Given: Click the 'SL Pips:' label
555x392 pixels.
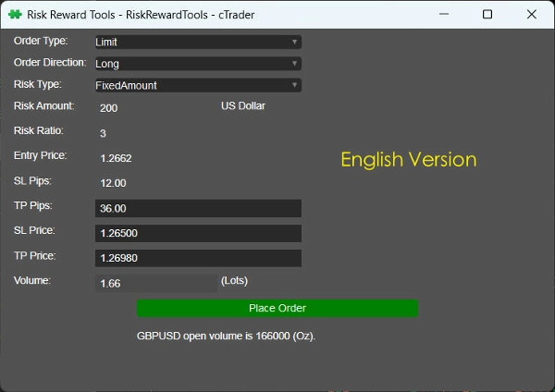Looking at the screenshot, I should 32,181.
